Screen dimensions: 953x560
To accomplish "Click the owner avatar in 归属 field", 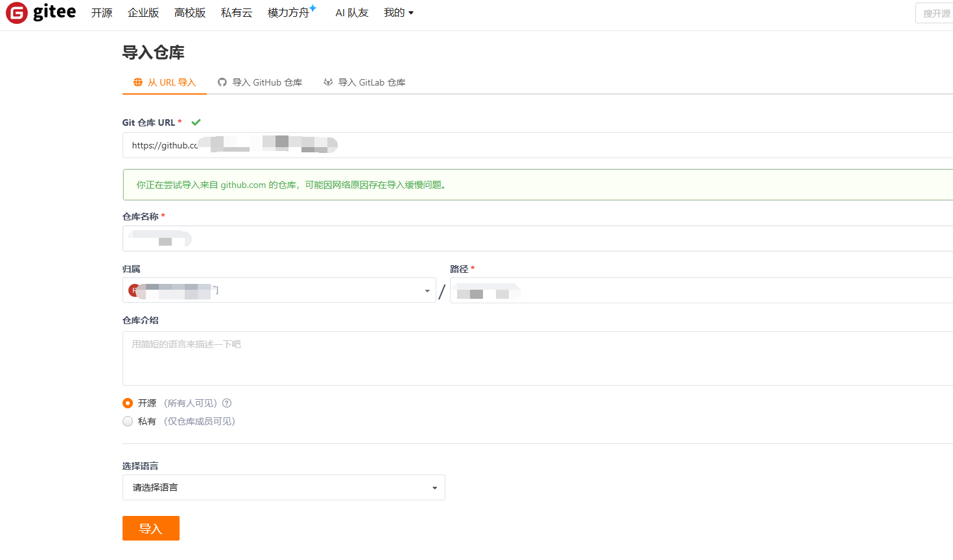I will (134, 290).
